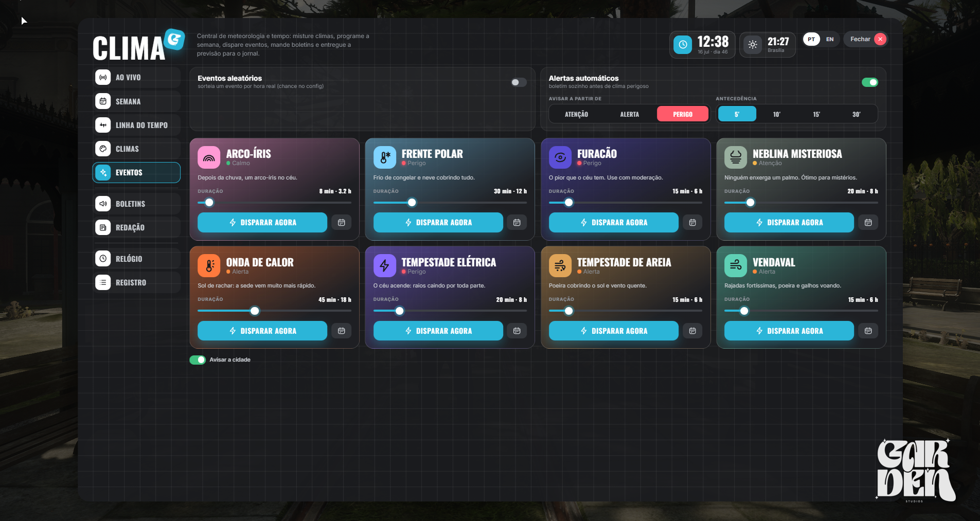Click the Boletins megaphone icon
This screenshot has width=980, height=521.
point(103,204)
